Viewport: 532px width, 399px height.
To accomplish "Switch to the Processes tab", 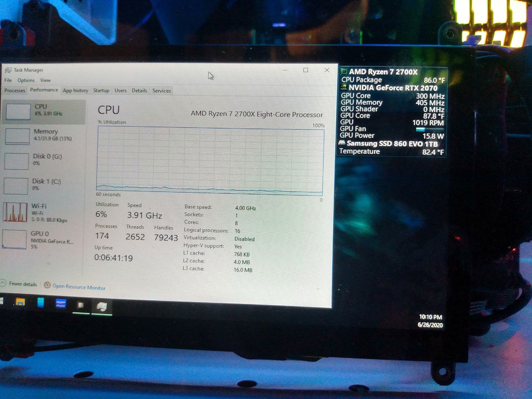I will (x=14, y=90).
